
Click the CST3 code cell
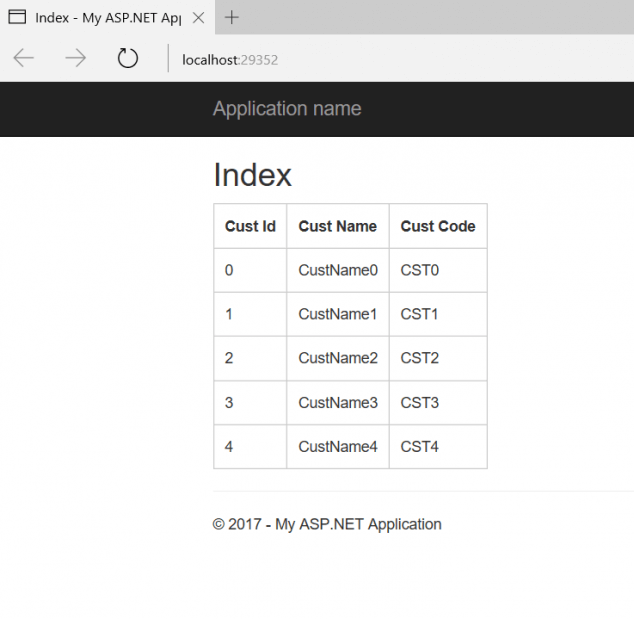(420, 402)
